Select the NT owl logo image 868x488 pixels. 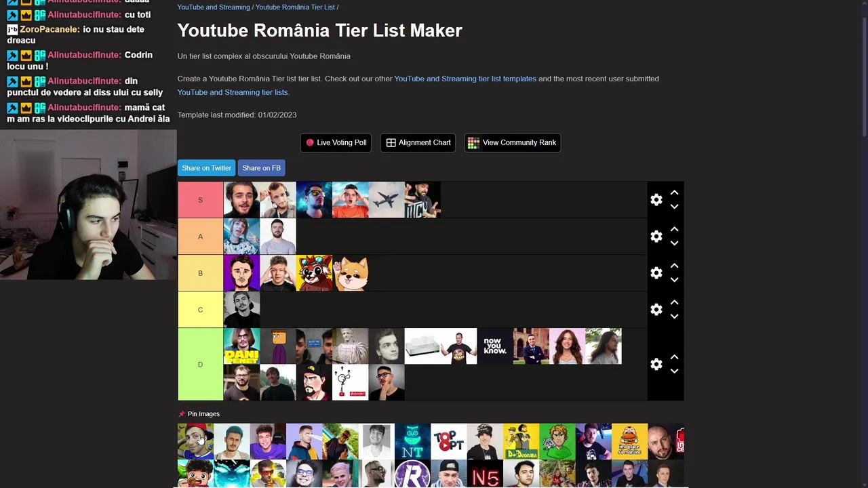(x=412, y=441)
